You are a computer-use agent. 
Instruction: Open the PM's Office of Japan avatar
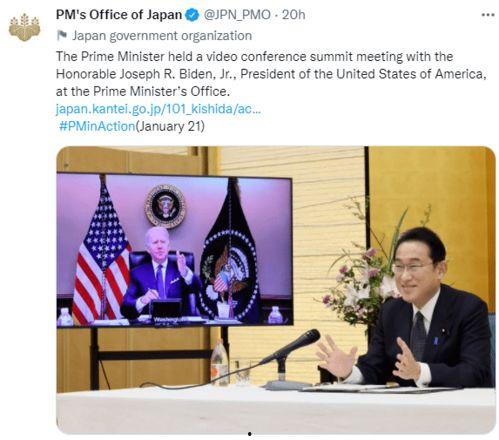coord(24,27)
